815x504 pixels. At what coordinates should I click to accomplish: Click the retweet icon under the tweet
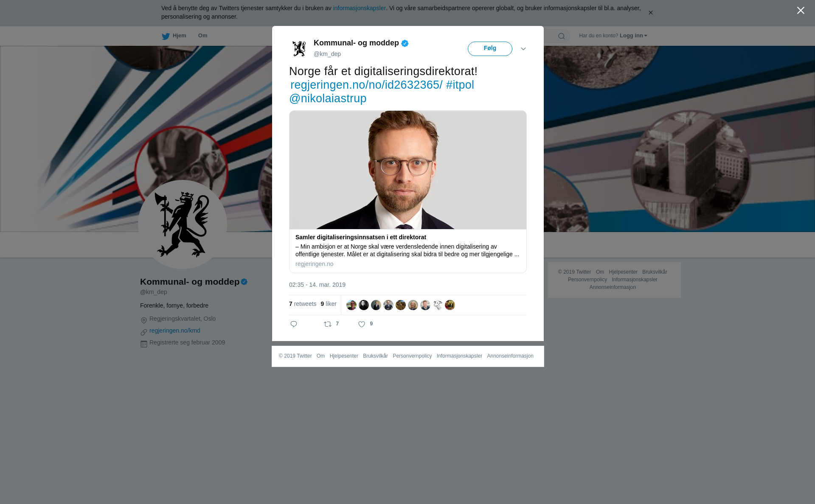328,324
